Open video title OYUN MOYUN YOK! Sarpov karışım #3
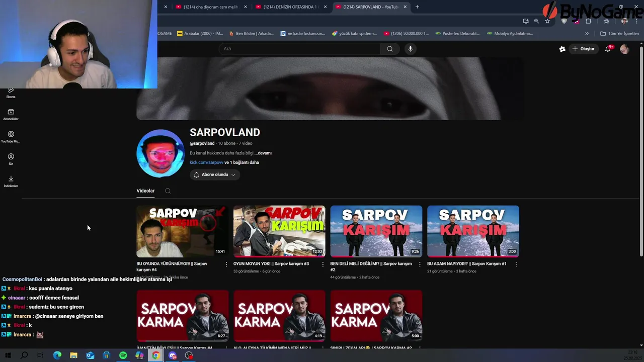This screenshot has width=644, height=362. (x=271, y=264)
